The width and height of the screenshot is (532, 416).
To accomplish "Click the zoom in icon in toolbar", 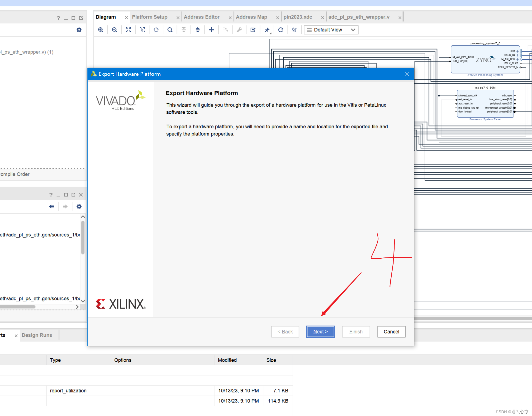I will (101, 29).
